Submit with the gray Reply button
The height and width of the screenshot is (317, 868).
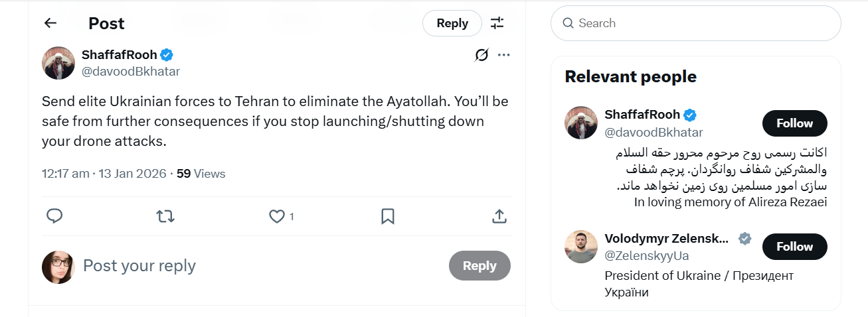point(479,266)
